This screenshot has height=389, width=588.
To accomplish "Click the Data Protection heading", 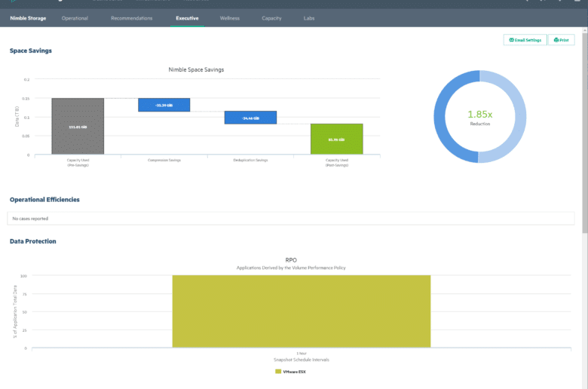I will coord(33,241).
